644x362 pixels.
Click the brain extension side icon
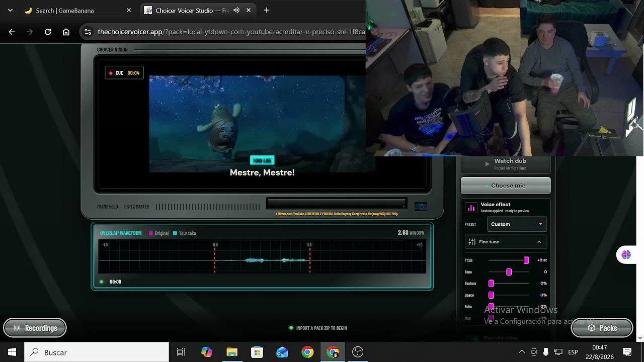[626, 255]
